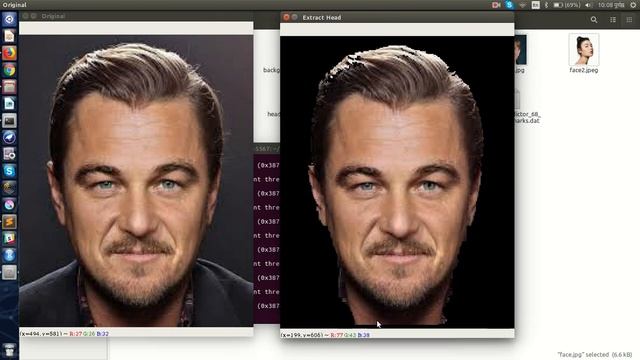Viewport: 640px width, 360px height.
Task: Close the Extract Head window
Action: pos(286,17)
